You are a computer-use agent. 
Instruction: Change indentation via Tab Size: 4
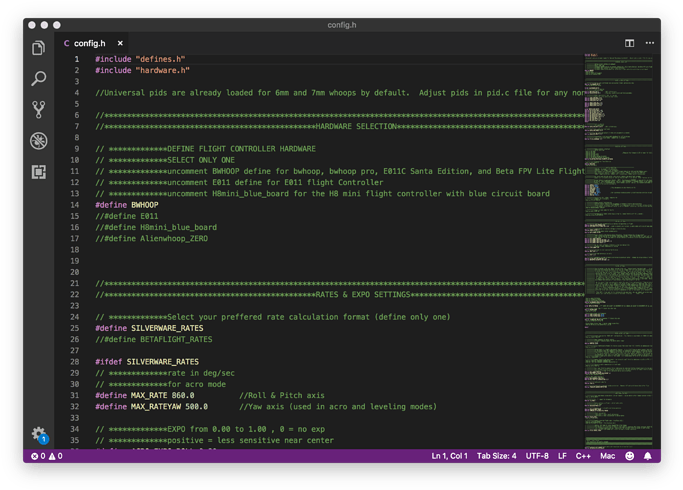coord(497,456)
